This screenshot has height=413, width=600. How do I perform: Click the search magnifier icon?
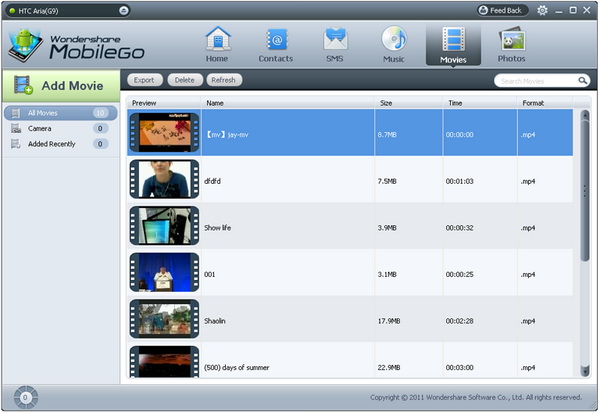[x=582, y=80]
